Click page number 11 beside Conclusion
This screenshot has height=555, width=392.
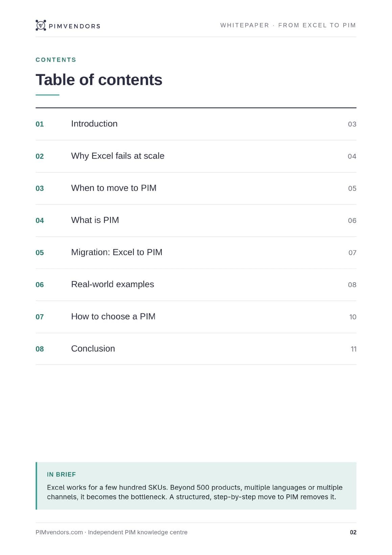(x=353, y=349)
